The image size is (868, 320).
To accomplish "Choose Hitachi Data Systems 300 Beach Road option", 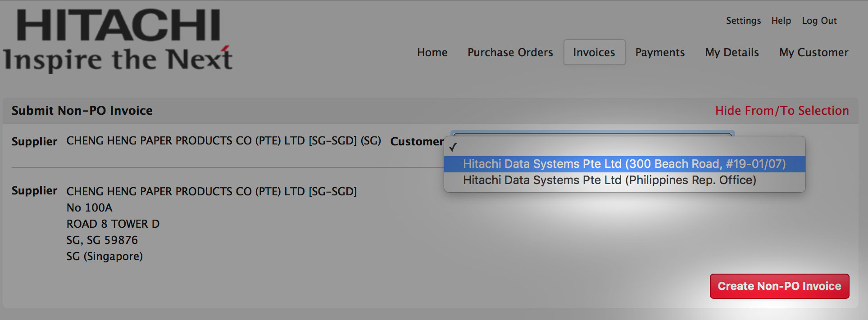I will pyautogui.click(x=624, y=164).
